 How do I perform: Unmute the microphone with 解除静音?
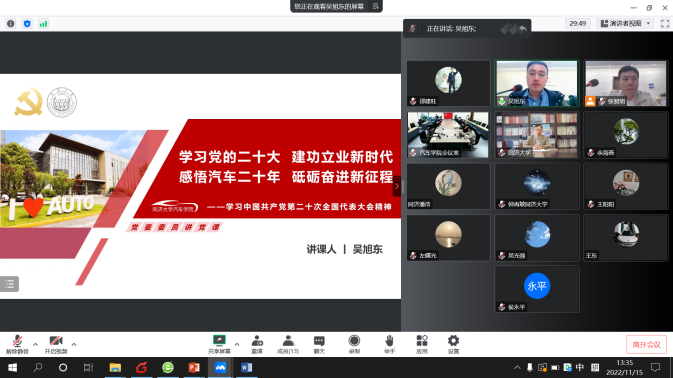pyautogui.click(x=17, y=345)
